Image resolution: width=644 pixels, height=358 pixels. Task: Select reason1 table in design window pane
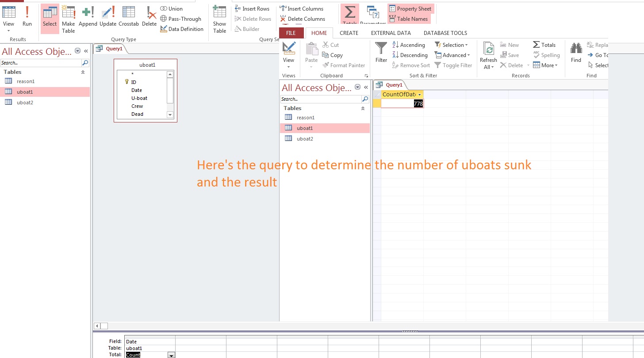coord(45,81)
